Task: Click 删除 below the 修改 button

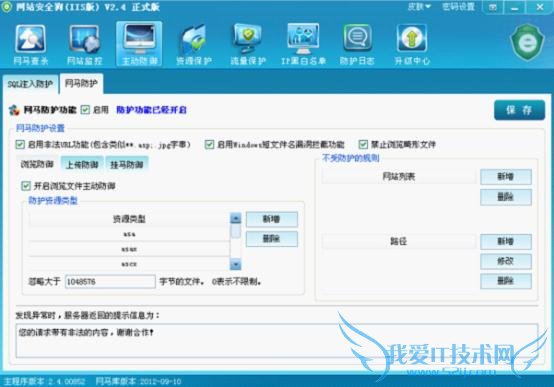Action: [x=506, y=281]
